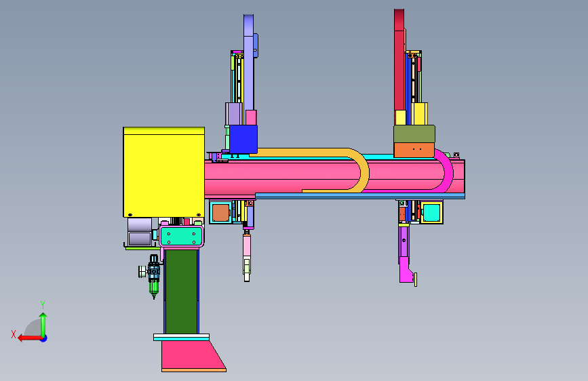Select the gray motor under yellow box

pos(140,232)
